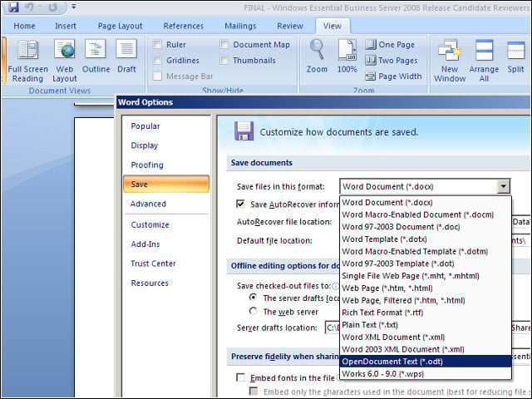Viewport: 532px width, 399px height.
Task: Toggle the Ruler checkbox
Action: [157, 44]
